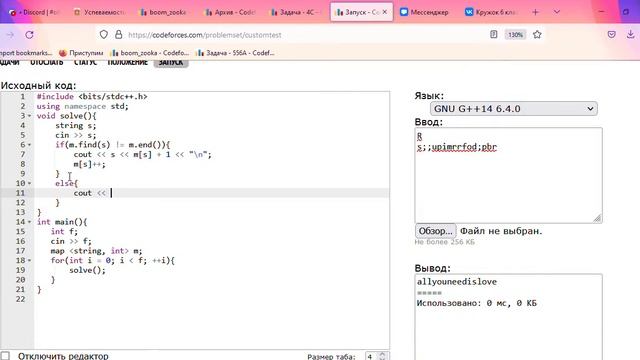This screenshot has width=640, height=360.
Task: Open the Pocket save icon
Action: (x=611, y=35)
